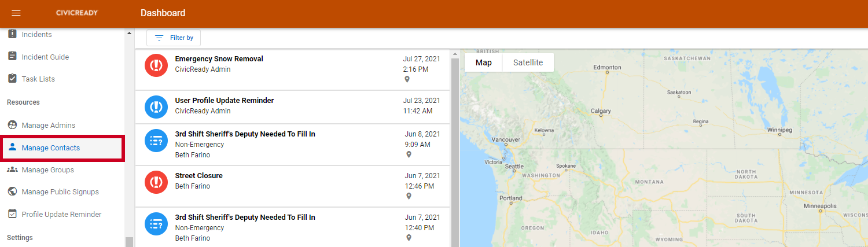Click the Task Lists checkbox icon
This screenshot has width=868, height=247.
12,78
